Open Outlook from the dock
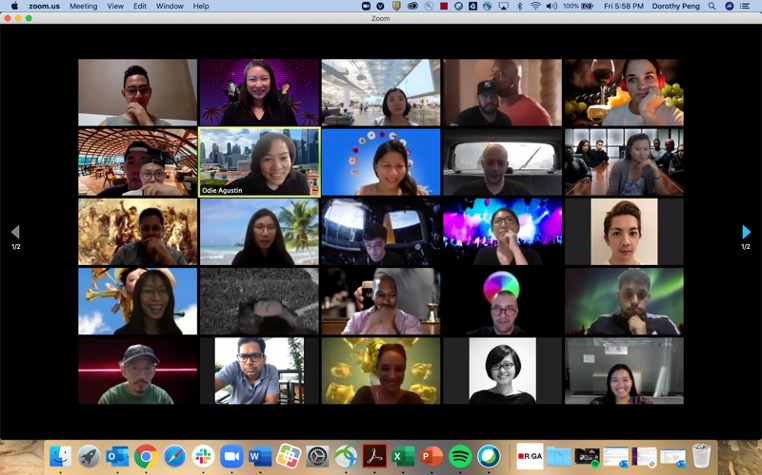This screenshot has height=475, width=762. click(117, 456)
